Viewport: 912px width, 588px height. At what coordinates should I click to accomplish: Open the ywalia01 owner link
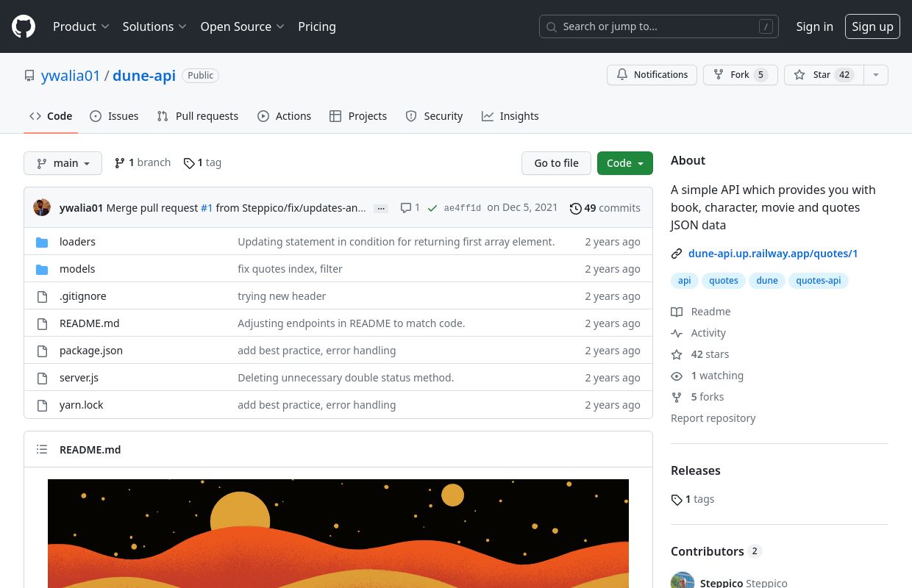click(71, 76)
